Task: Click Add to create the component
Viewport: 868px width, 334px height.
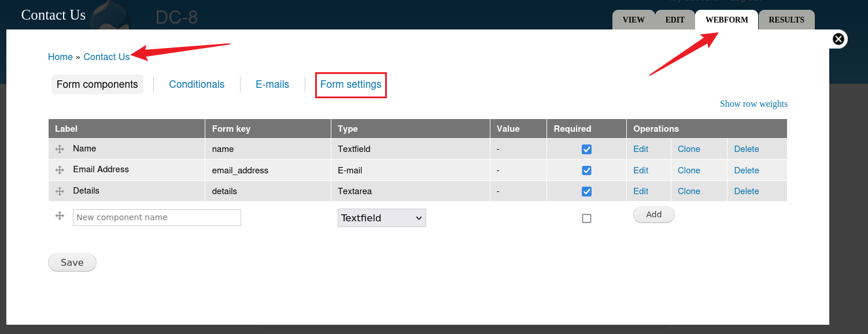Action: click(x=653, y=214)
